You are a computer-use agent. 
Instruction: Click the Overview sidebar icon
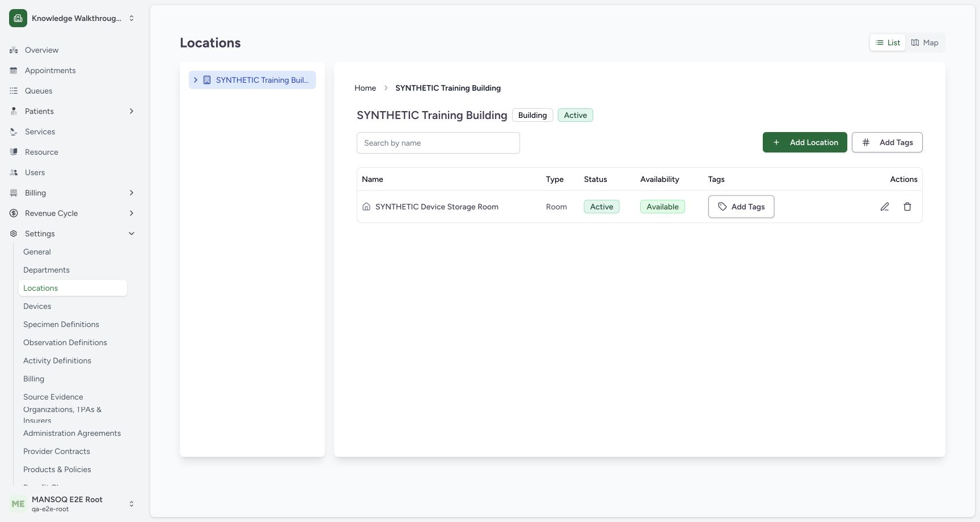14,50
